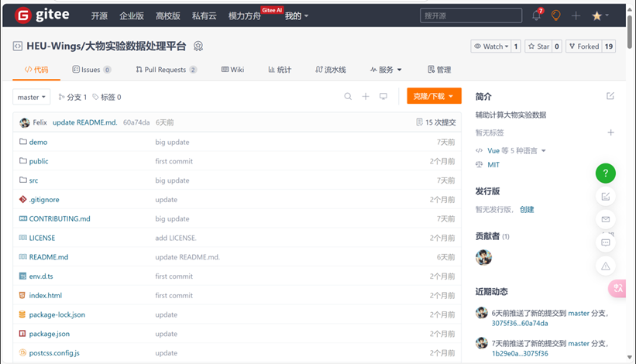The image size is (636, 364).
Task: Open the Web IDE monitor icon
Action: coord(383,97)
